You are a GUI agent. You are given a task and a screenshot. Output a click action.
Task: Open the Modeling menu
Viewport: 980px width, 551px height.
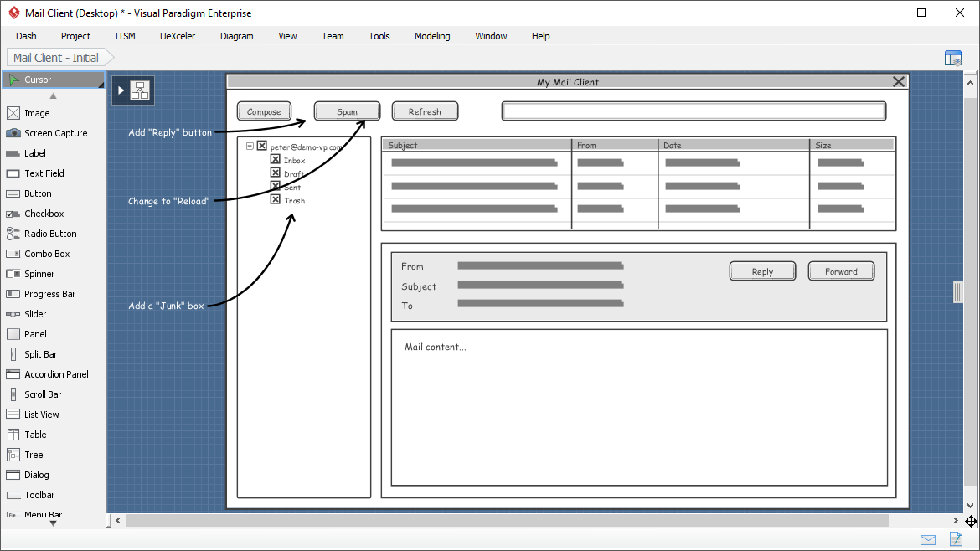[x=432, y=36]
